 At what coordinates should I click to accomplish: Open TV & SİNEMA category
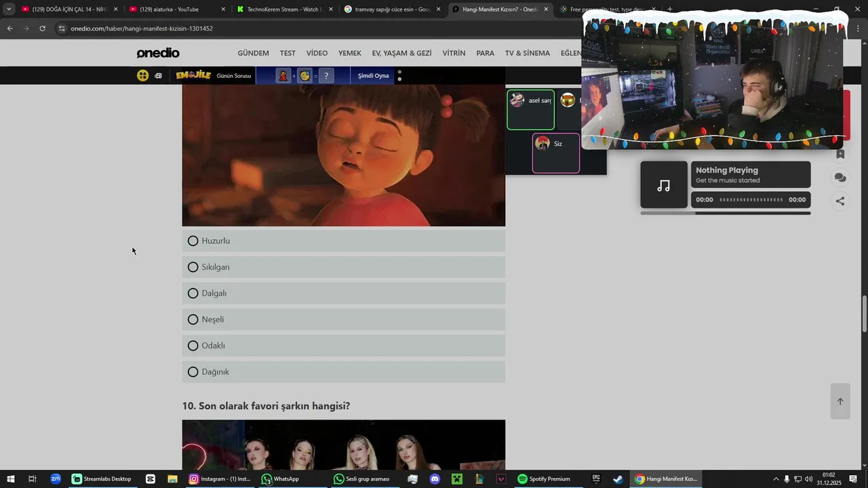(528, 53)
